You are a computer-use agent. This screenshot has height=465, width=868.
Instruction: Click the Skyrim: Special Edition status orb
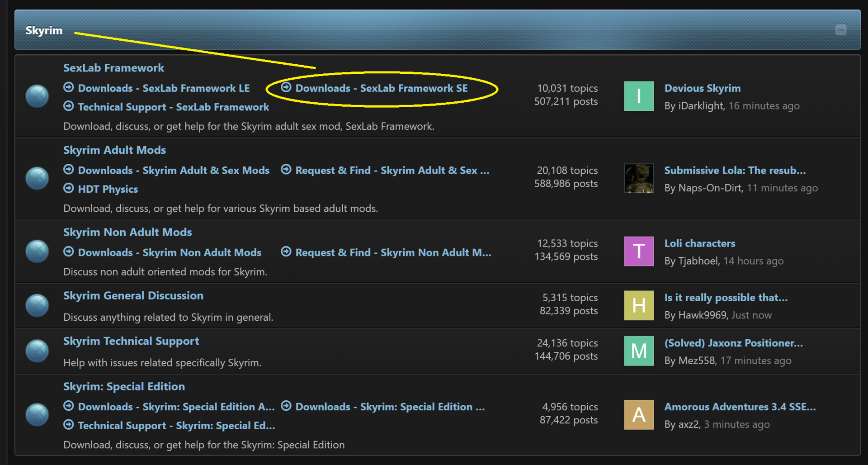point(37,415)
